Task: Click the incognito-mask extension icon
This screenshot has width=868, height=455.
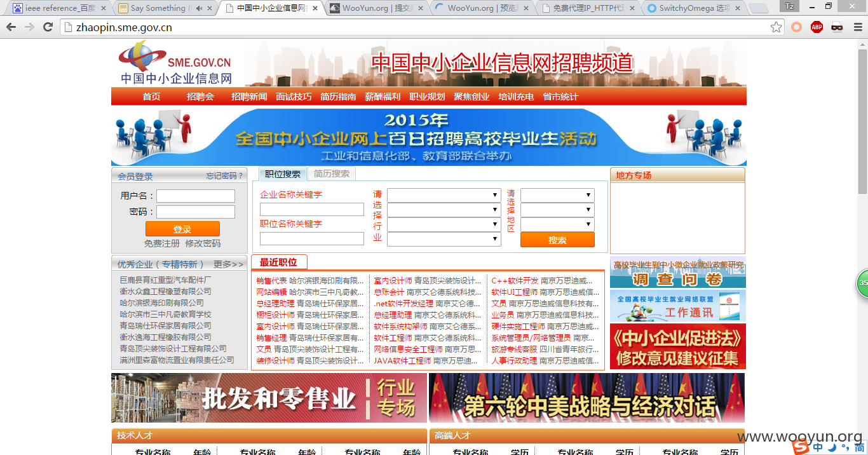Action: click(x=837, y=27)
